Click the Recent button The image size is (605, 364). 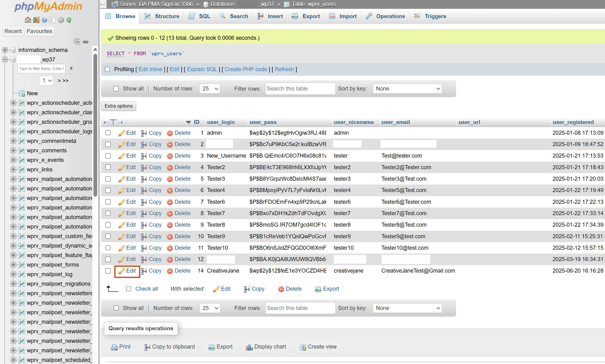(x=13, y=31)
